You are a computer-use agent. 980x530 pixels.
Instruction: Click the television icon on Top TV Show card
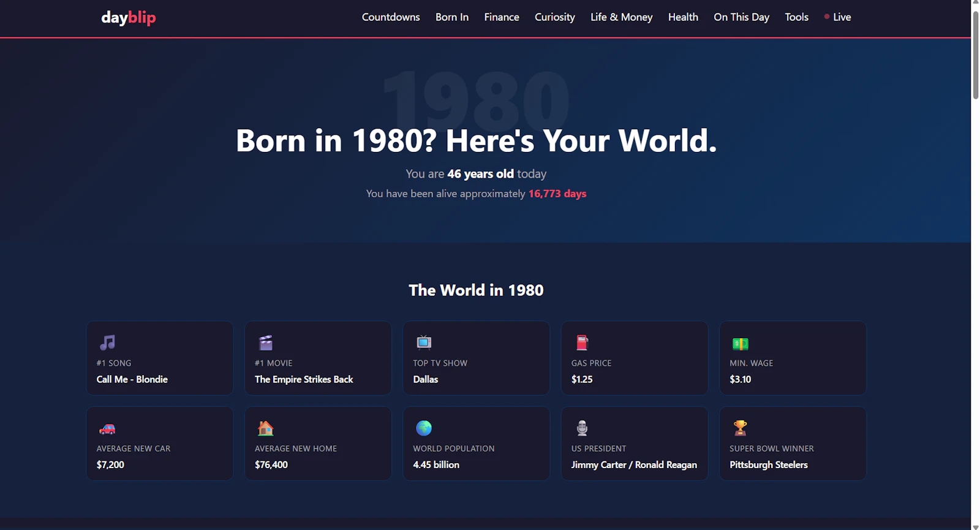424,343
